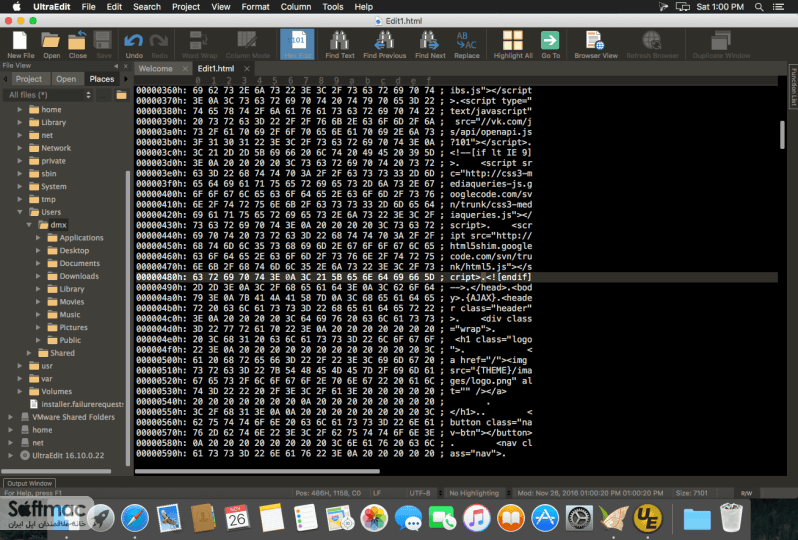
Task: Click hex line 00000480h
Action: point(457,277)
